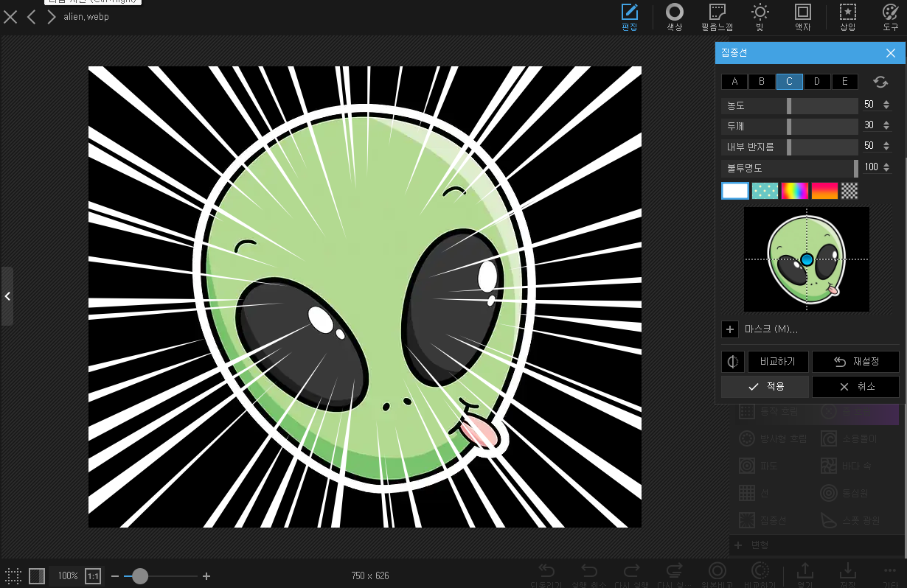Click the 농도 value stepper arrows
Viewport: 907px width, 588px height.
pyautogui.click(x=886, y=105)
